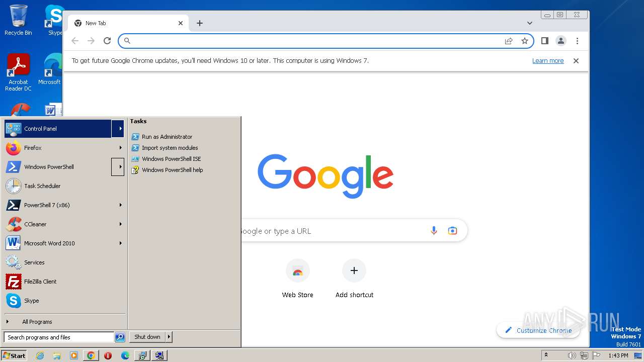Launch FileZilla Client
The height and width of the screenshot is (362, 644).
[x=64, y=282]
